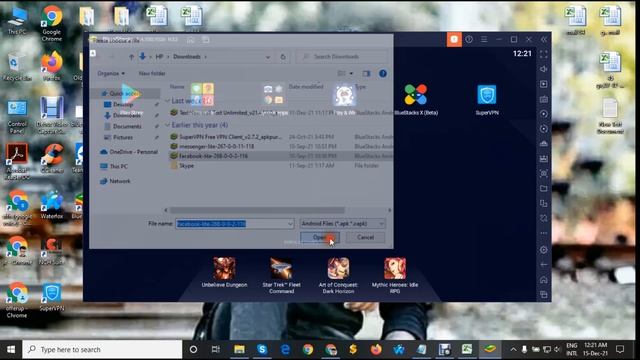Click BlueStacks screenshot icon in sidebar
This screenshot has width=640, height=360.
click(544, 173)
